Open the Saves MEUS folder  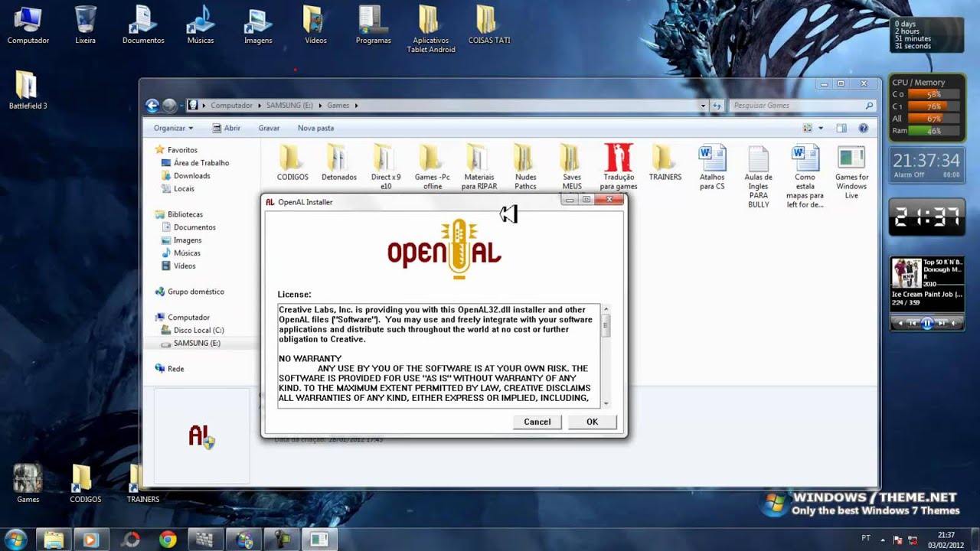click(572, 167)
